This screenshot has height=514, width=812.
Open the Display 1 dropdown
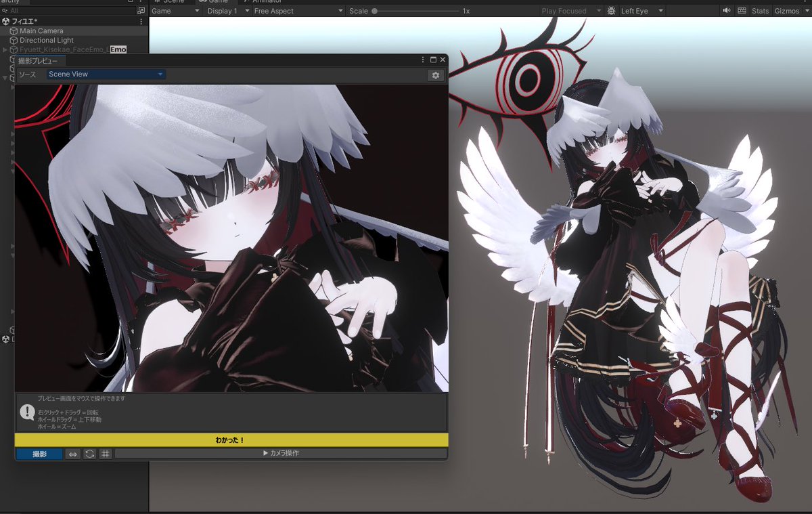point(227,11)
